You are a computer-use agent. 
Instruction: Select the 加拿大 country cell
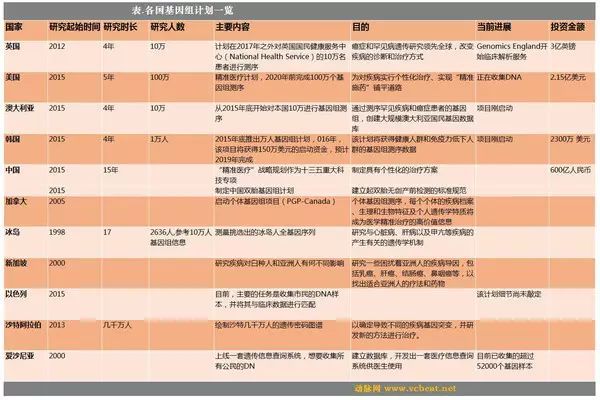coord(16,201)
